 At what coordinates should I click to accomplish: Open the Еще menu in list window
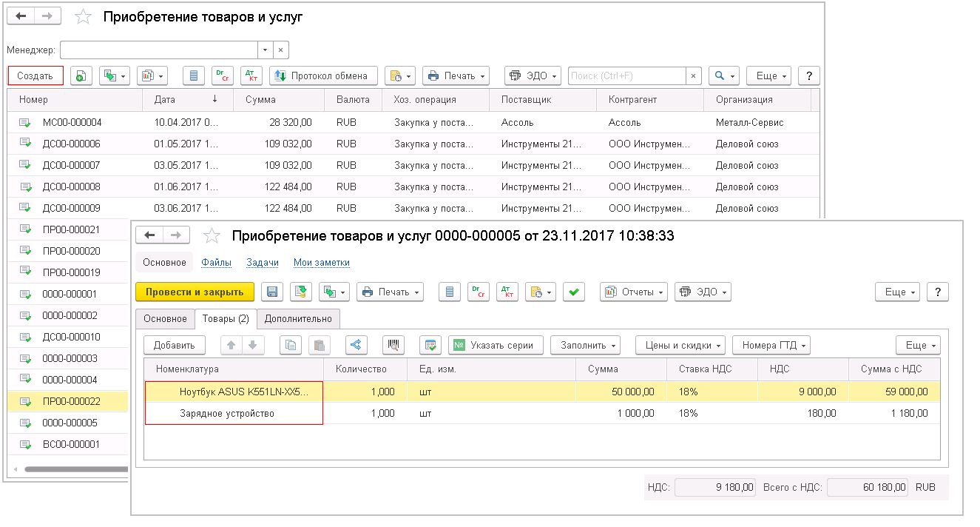click(768, 75)
